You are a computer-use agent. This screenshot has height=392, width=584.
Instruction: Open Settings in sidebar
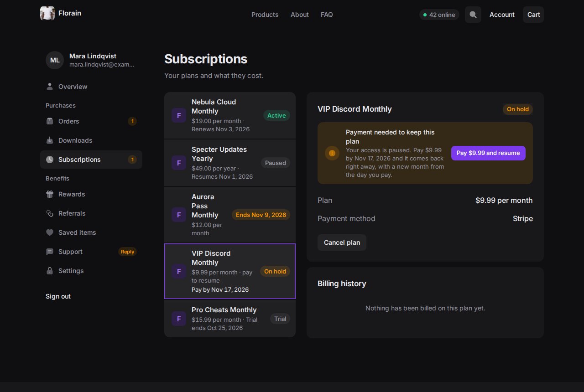click(x=91, y=271)
